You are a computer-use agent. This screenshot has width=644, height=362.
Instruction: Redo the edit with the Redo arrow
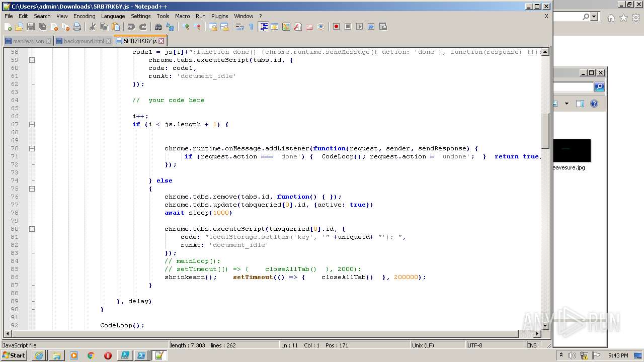[x=143, y=27]
